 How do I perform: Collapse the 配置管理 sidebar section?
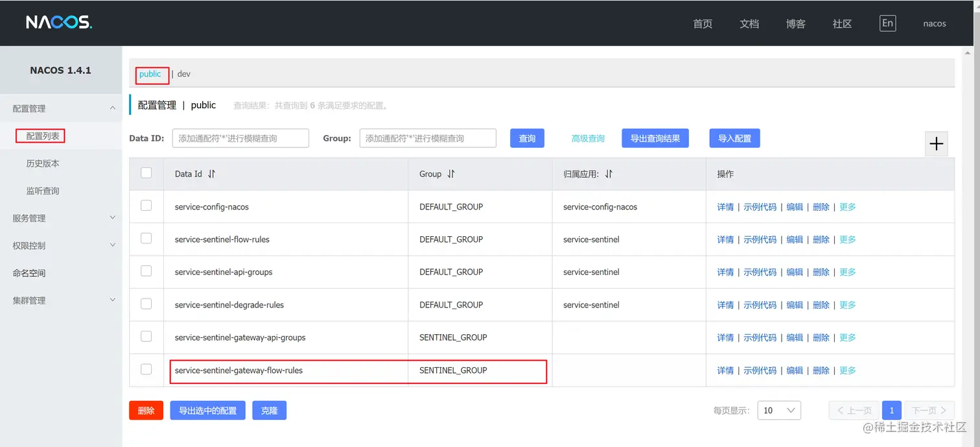tap(61, 108)
